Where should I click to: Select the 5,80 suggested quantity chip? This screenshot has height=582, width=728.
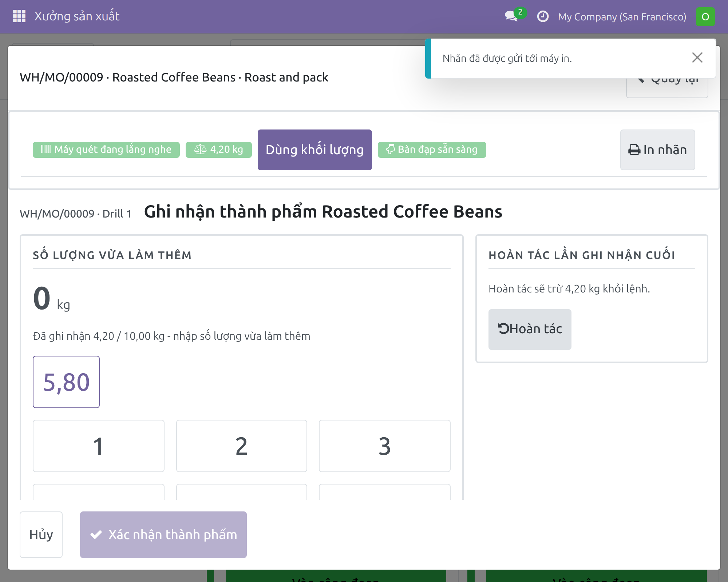point(66,382)
